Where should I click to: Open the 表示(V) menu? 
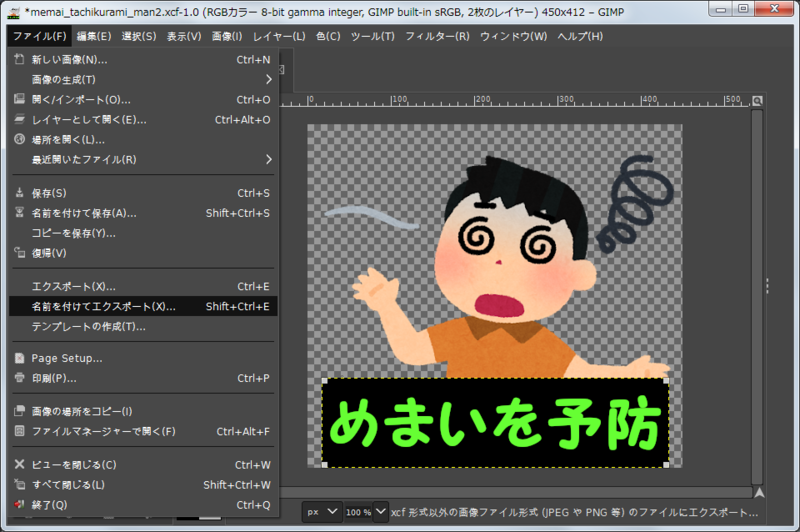pos(184,36)
